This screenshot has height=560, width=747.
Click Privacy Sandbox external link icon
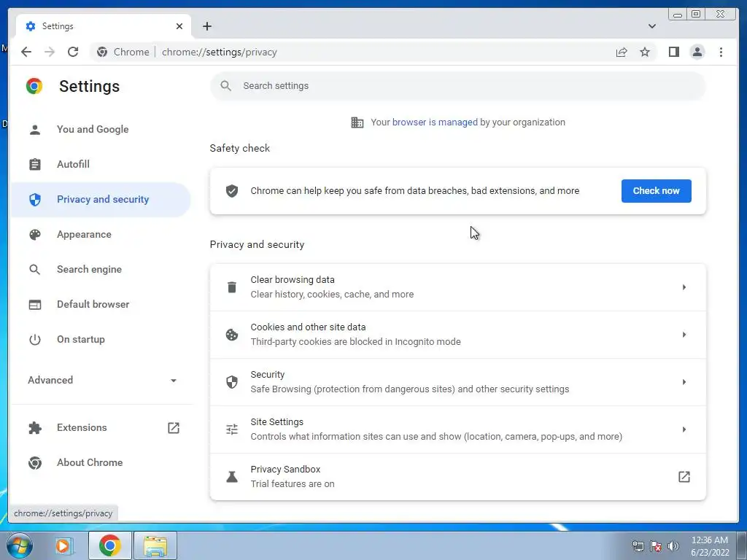(684, 477)
